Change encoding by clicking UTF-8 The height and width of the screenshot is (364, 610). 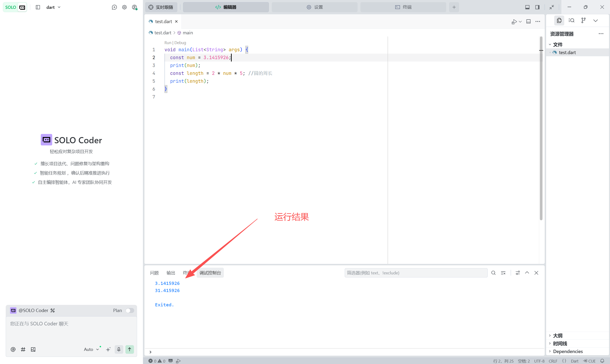tap(539, 361)
